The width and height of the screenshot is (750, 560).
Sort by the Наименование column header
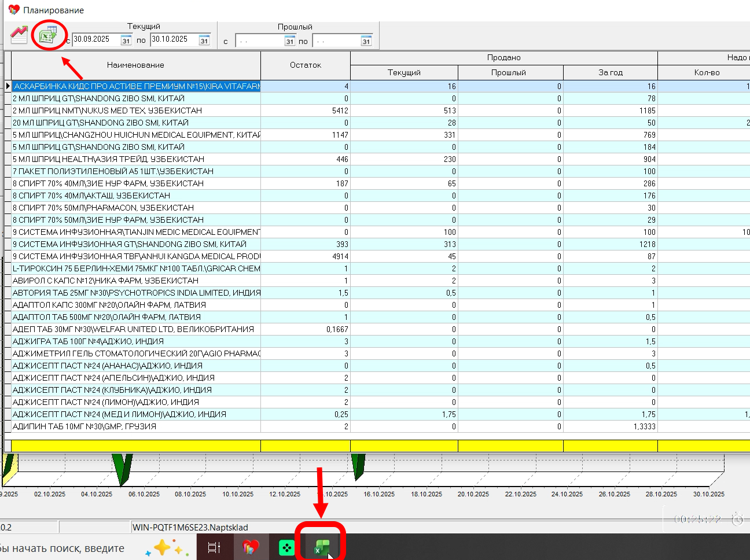[x=135, y=65]
